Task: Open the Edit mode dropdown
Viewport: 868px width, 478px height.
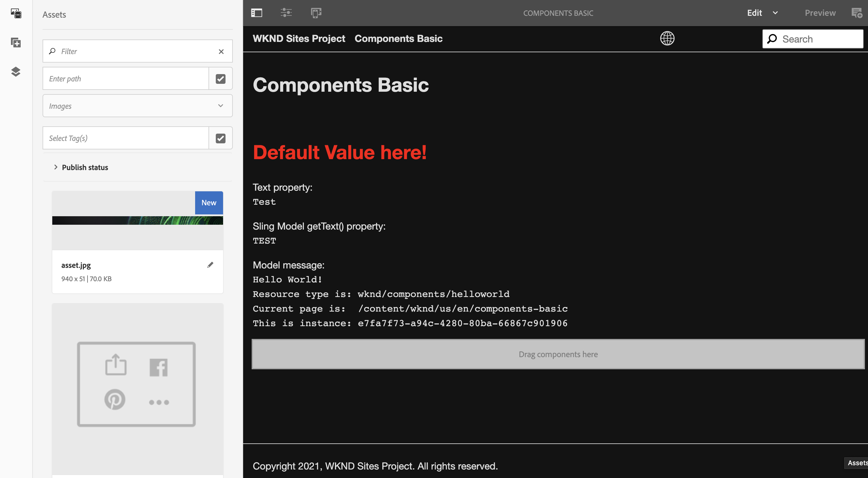Action: [762, 13]
